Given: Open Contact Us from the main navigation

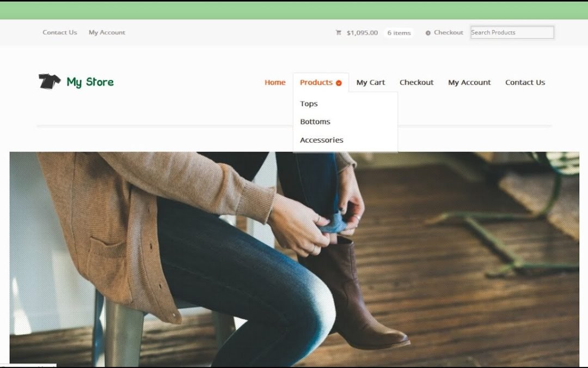Looking at the screenshot, I should coord(525,82).
